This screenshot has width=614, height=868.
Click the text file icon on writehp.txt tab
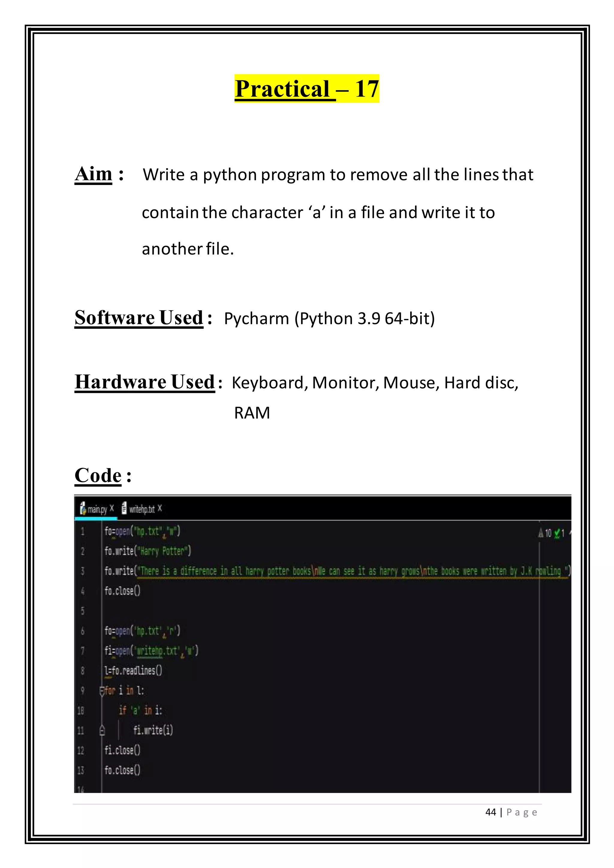[x=124, y=508]
